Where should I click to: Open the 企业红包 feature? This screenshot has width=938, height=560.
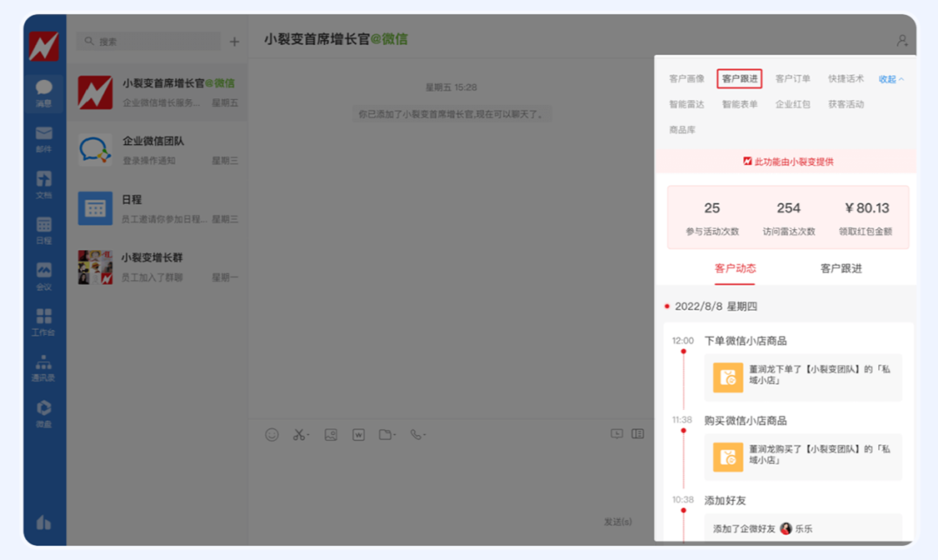(x=794, y=104)
